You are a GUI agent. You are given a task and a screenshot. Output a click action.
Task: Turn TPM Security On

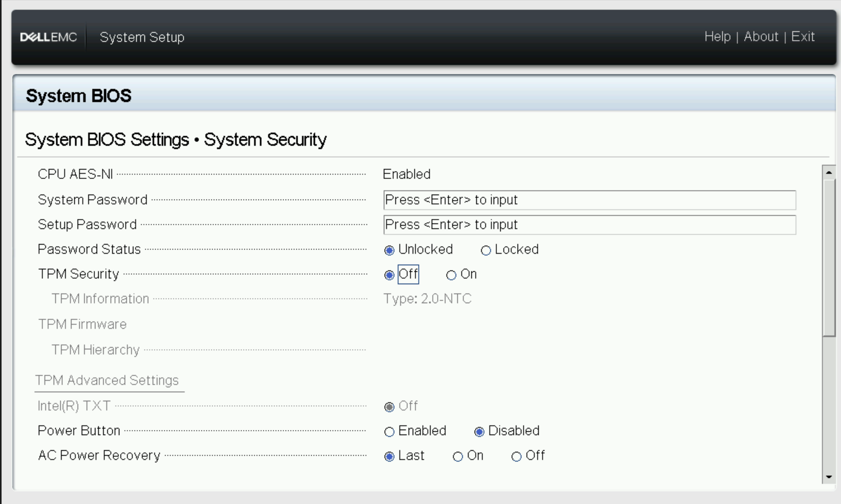[451, 275]
